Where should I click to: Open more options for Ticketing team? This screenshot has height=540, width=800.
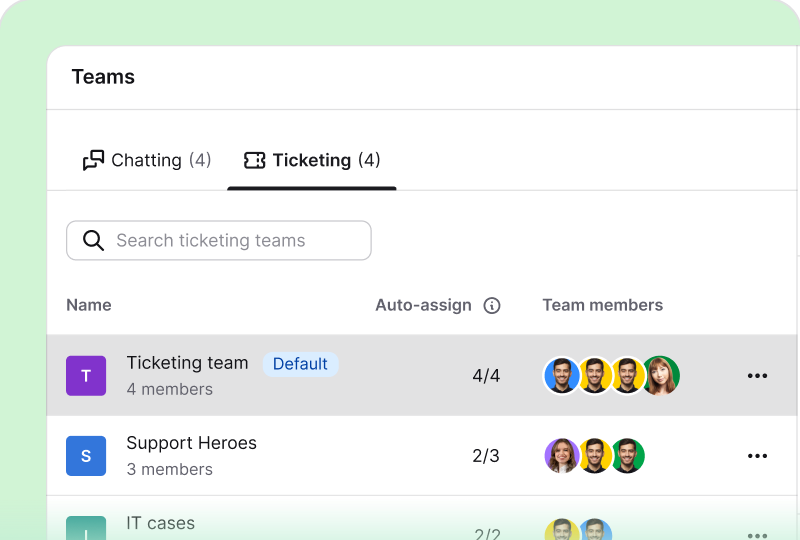(x=757, y=376)
